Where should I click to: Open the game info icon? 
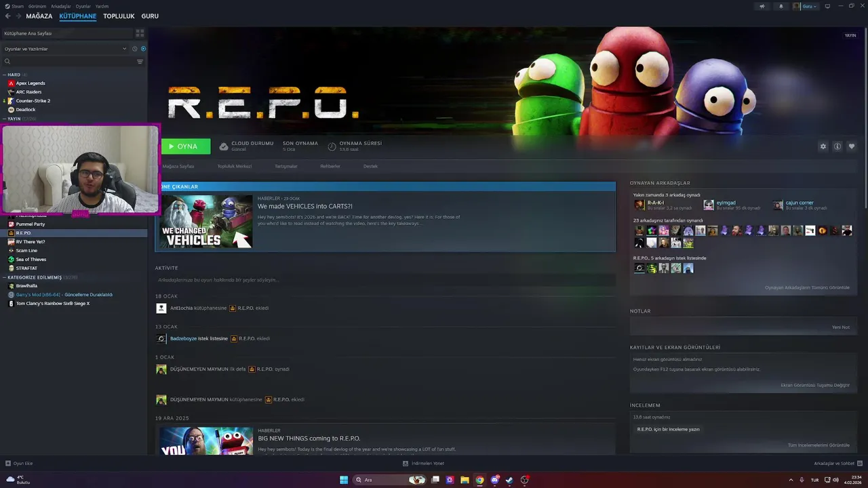point(837,146)
